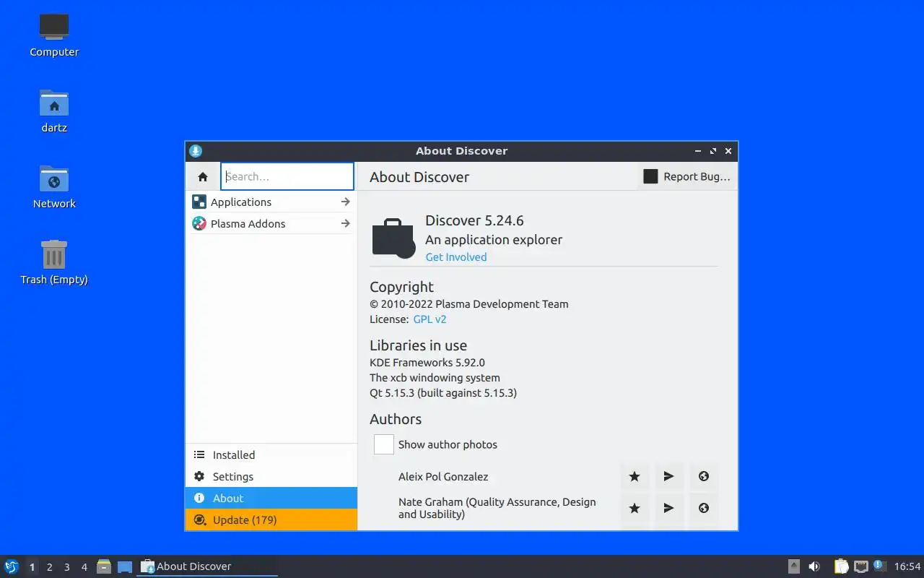This screenshot has width=924, height=578.
Task: Follow the Get Involved link
Action: 456,257
